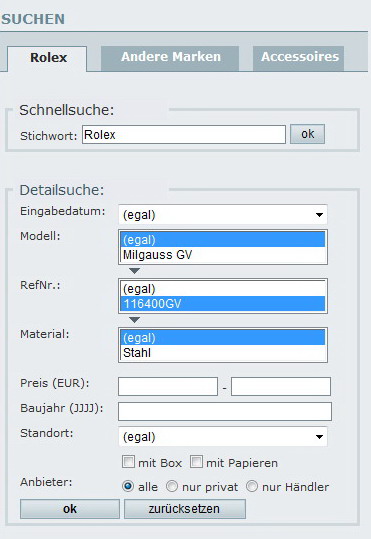
Task: Choose Stahl in the Material list
Action: [x=223, y=353]
